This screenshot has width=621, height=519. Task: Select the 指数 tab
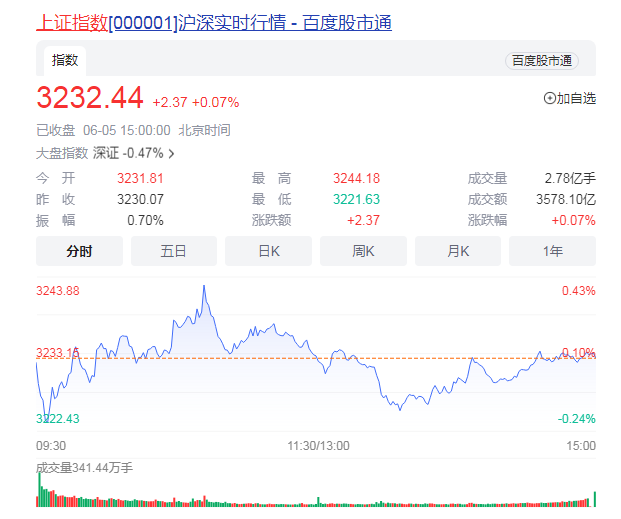[x=65, y=60]
